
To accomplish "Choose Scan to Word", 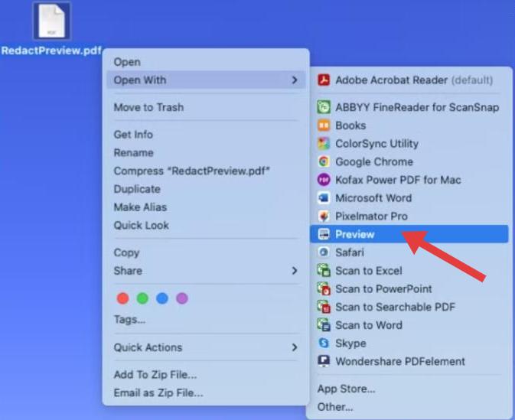I will pos(409,325).
